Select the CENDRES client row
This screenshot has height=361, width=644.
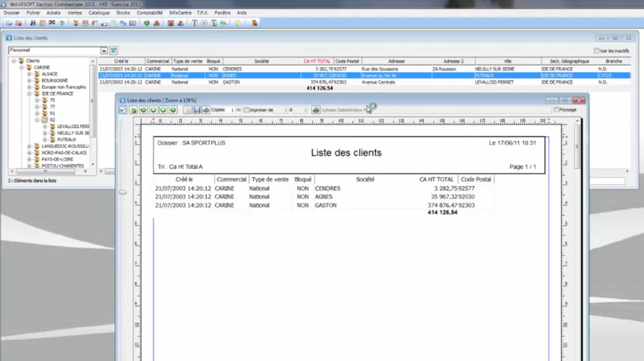(x=364, y=69)
